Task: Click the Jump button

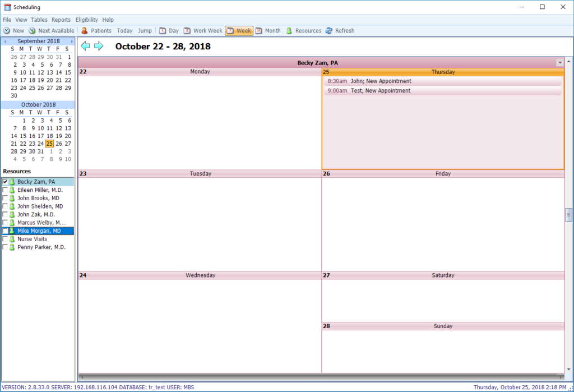Action: click(145, 30)
